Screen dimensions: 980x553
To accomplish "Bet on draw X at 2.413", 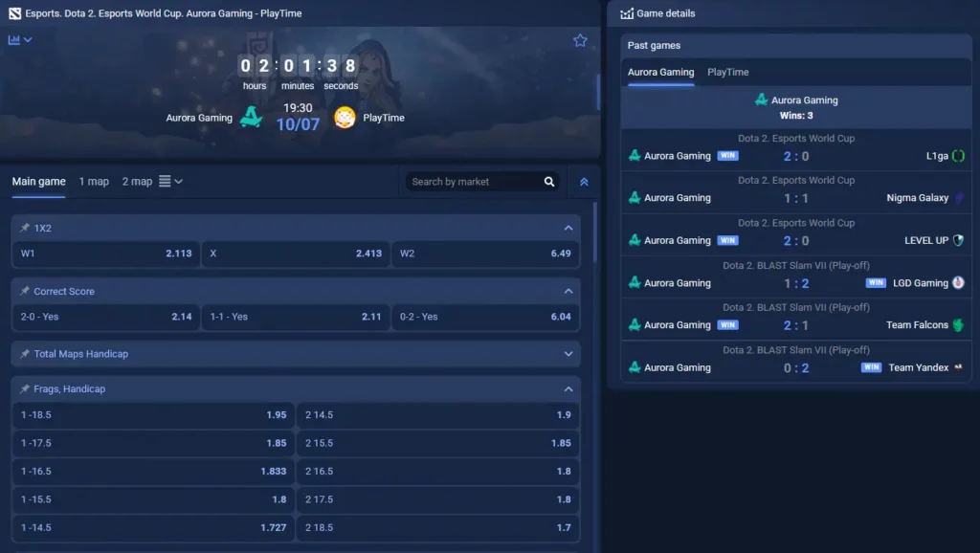I will 296,254.
